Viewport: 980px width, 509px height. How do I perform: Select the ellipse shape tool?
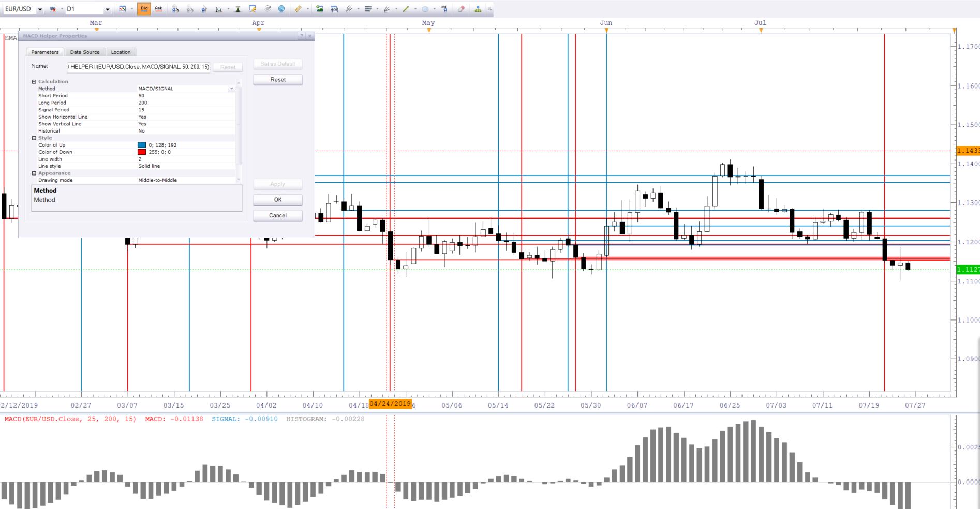[x=425, y=9]
